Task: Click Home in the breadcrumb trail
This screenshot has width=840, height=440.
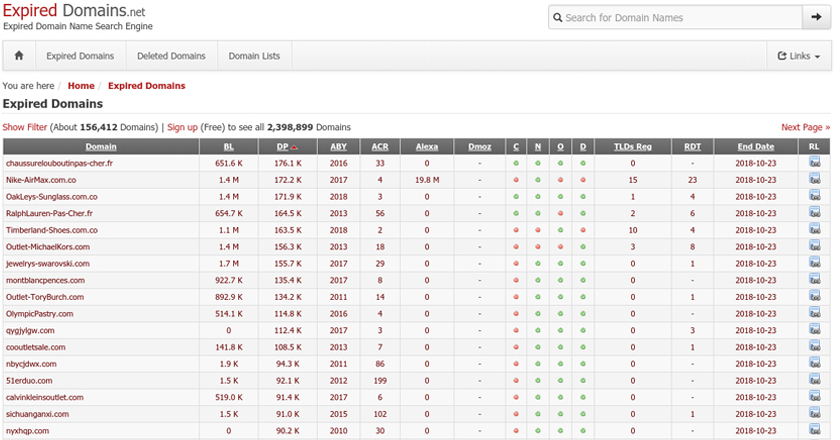Action: point(81,86)
